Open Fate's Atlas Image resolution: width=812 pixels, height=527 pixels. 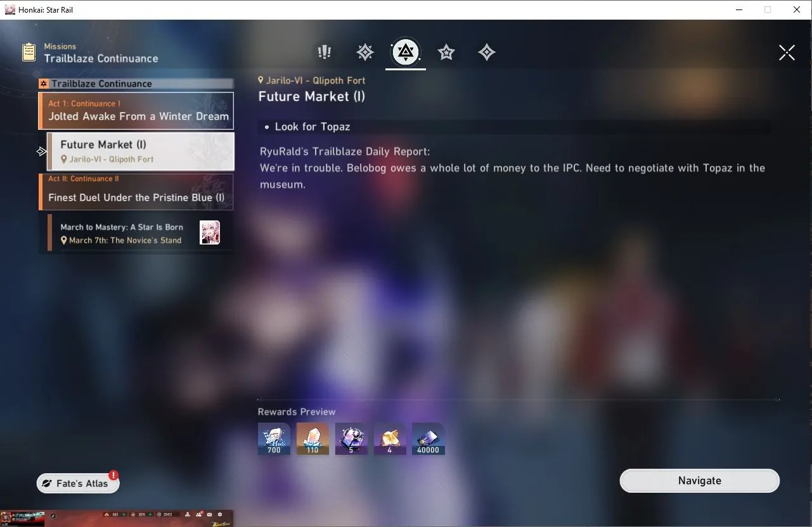pyautogui.click(x=78, y=483)
